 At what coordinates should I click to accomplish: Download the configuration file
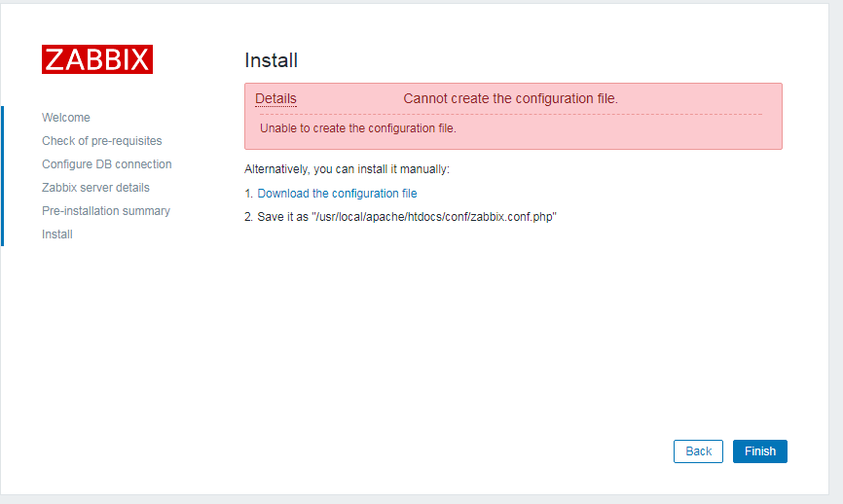(337, 194)
